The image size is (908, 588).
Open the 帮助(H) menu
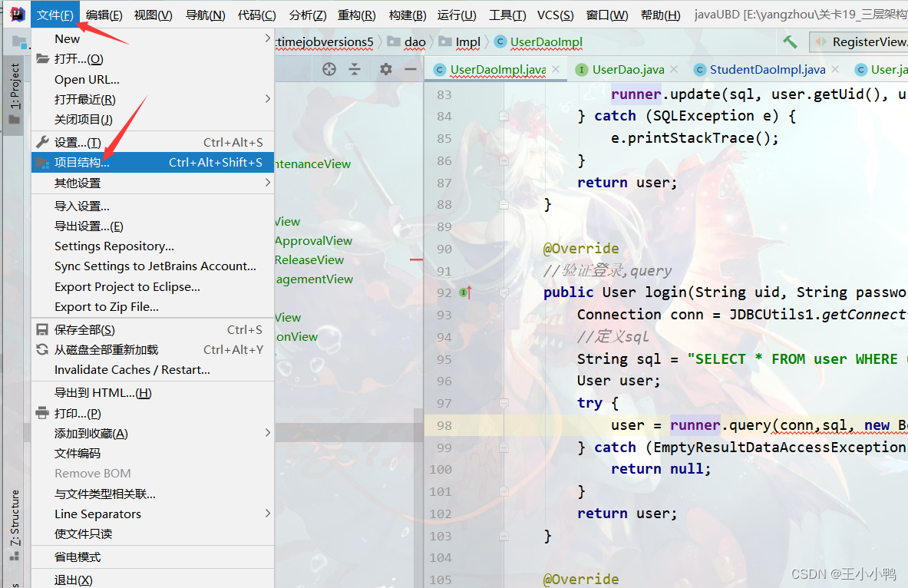[661, 15]
